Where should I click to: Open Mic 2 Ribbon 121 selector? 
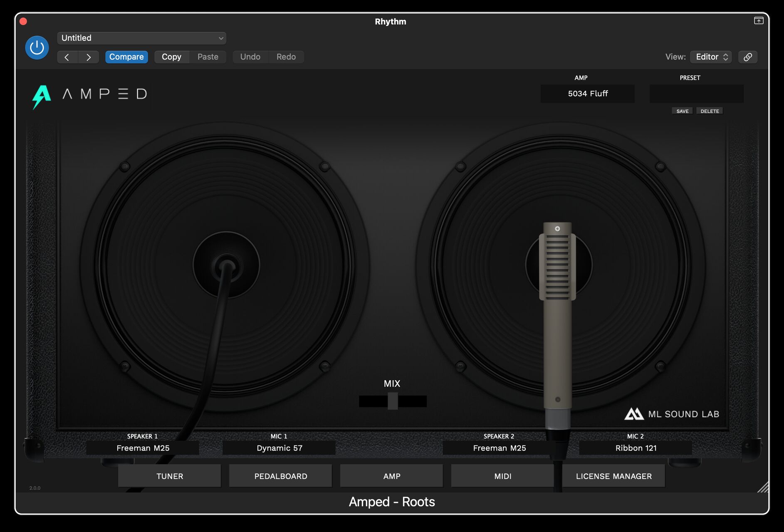pyautogui.click(x=636, y=448)
